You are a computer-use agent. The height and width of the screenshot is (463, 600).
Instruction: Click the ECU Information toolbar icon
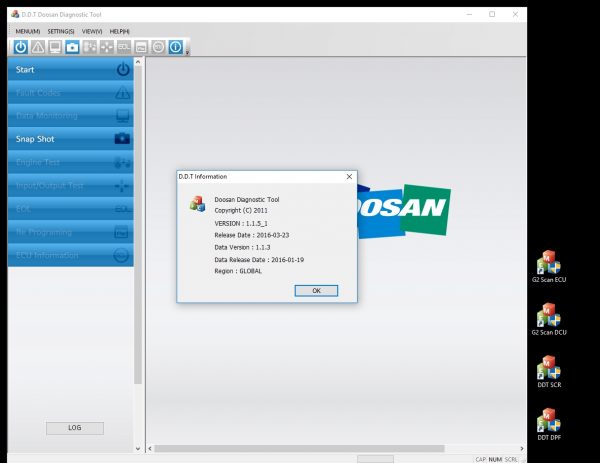158,47
